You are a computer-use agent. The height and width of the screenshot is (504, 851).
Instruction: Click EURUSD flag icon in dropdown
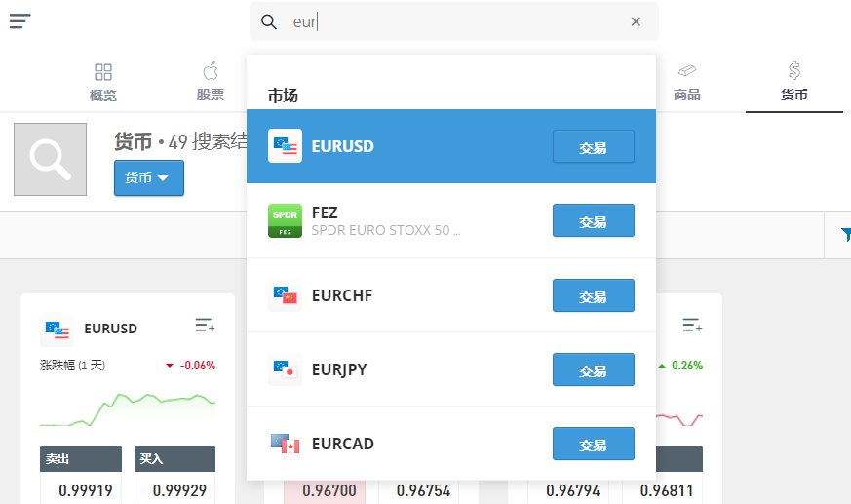pyautogui.click(x=285, y=146)
